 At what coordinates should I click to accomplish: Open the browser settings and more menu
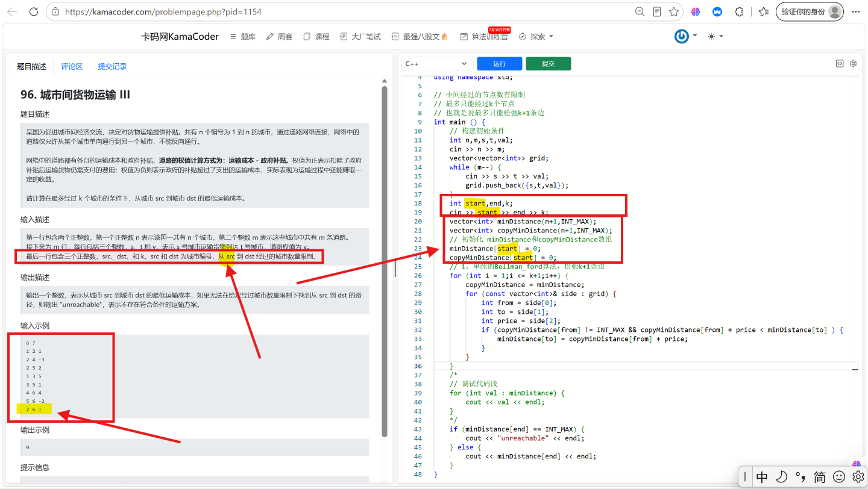point(855,11)
